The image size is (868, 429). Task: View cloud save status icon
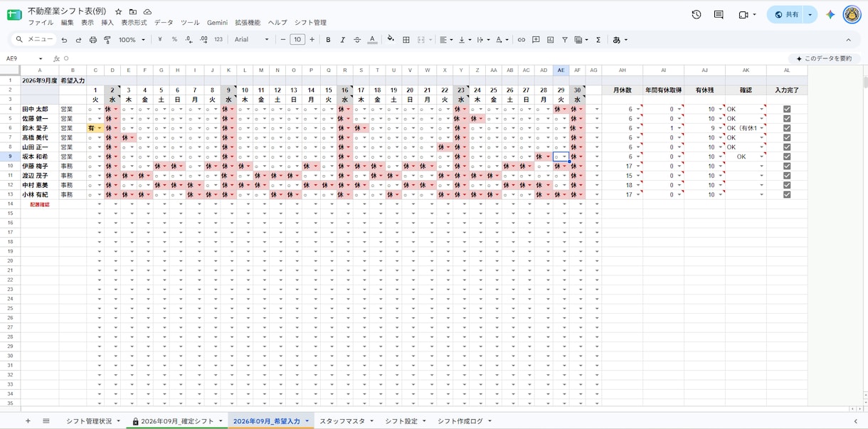click(147, 12)
